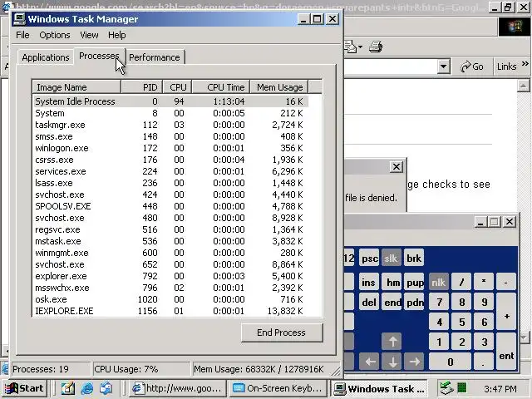Image resolution: width=532 pixels, height=399 pixels.
Task: Select the winmgmt.exe process
Action: pyautogui.click(x=170, y=253)
